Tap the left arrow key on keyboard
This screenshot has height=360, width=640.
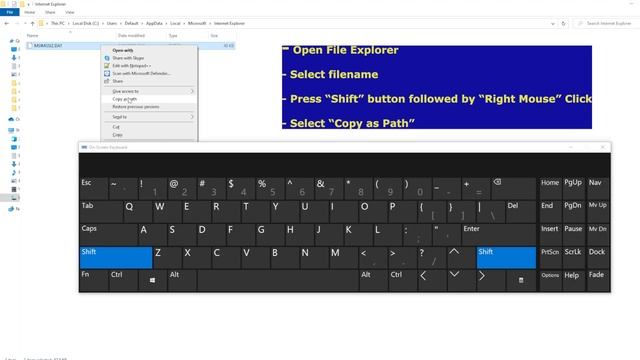pos(432,280)
